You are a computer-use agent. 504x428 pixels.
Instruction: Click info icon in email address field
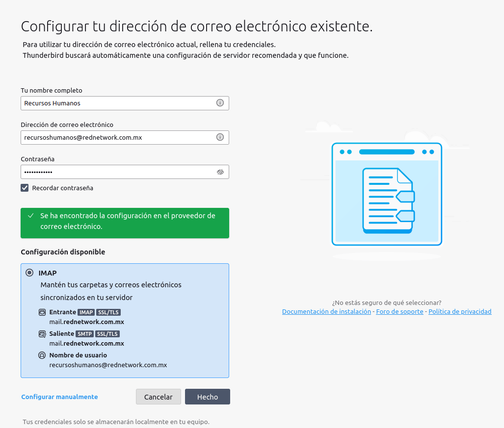point(220,137)
